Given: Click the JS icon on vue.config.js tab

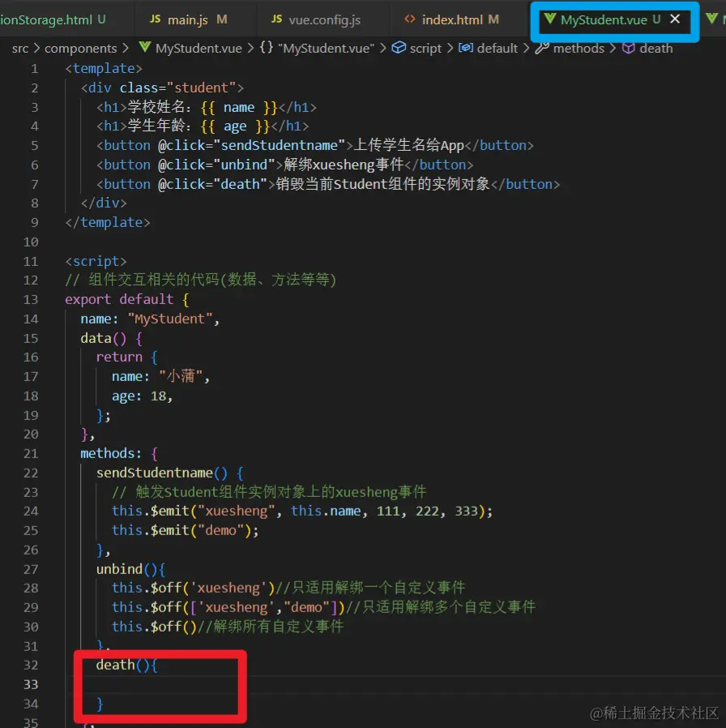Looking at the screenshot, I should (x=276, y=19).
